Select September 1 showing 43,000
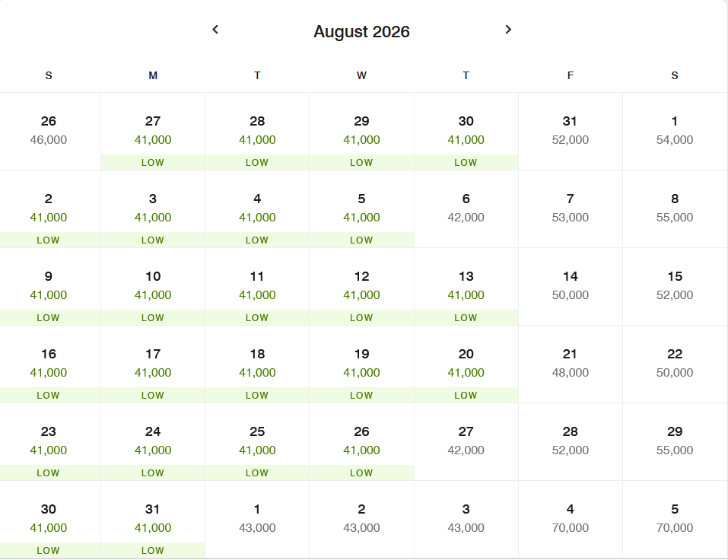The height and width of the screenshot is (560, 728). 256,518
